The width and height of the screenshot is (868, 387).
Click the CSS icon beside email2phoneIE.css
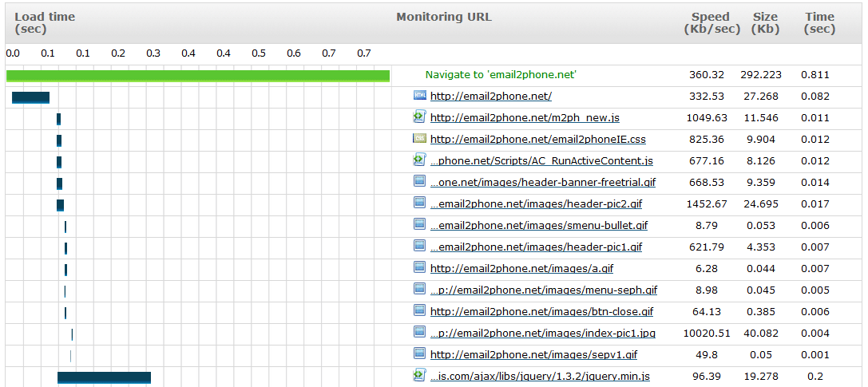pos(419,138)
